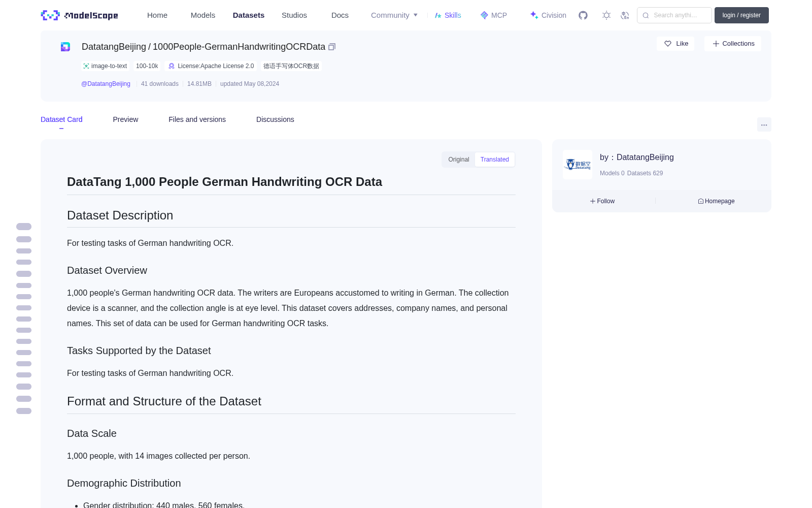The width and height of the screenshot is (812, 508).
Task: Click the 'Tasks Supported by the Dataset' heading
Action: [x=139, y=351]
